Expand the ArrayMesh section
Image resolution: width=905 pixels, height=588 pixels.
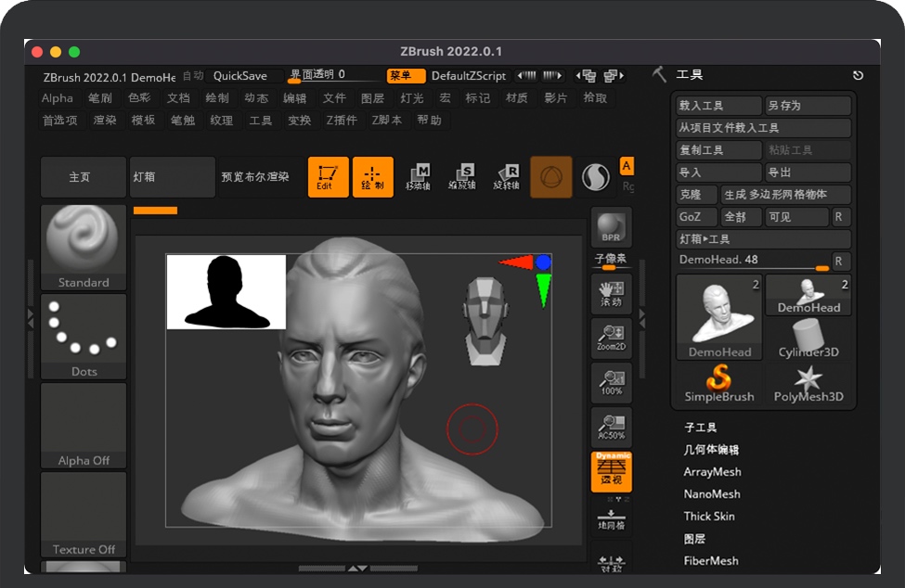click(x=712, y=472)
